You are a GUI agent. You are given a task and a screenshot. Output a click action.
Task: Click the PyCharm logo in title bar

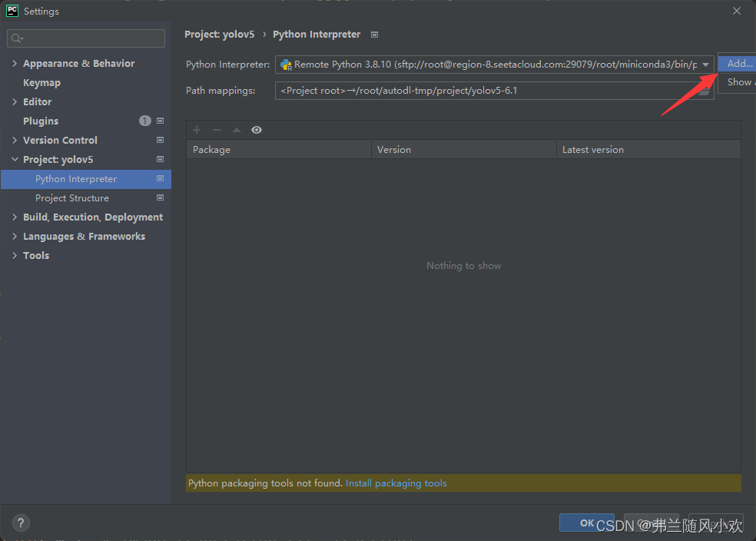click(x=12, y=11)
